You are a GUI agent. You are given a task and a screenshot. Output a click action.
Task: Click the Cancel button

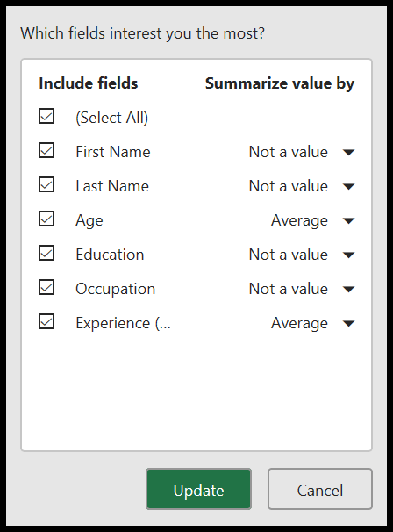click(320, 489)
